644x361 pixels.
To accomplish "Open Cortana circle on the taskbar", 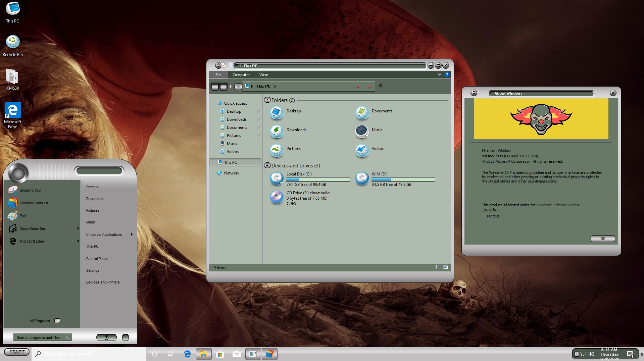I will coord(155,354).
